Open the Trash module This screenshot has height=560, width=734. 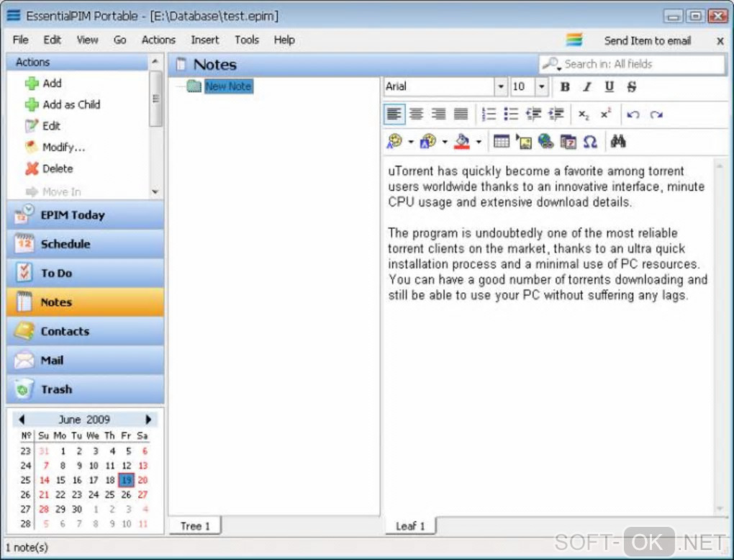[86, 389]
